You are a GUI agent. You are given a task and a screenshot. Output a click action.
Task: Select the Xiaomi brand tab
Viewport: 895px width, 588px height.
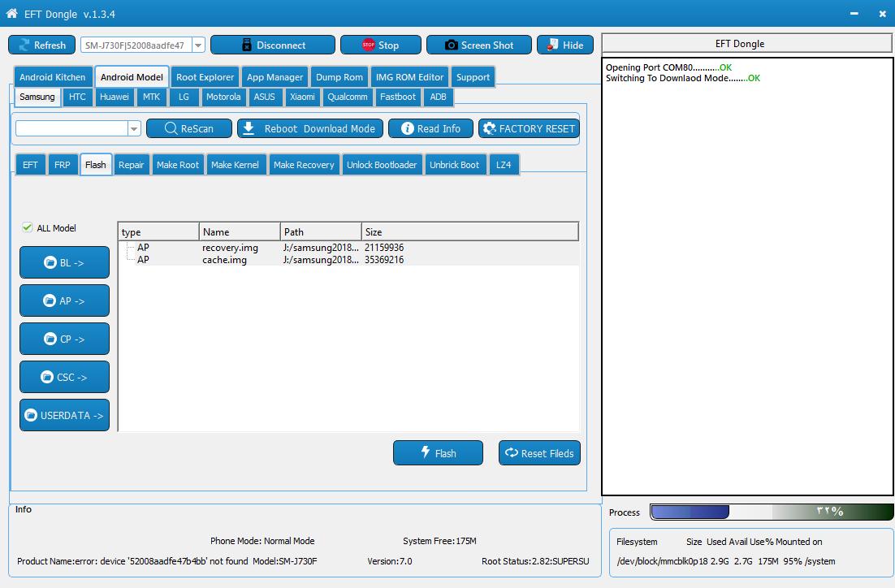pyautogui.click(x=302, y=97)
